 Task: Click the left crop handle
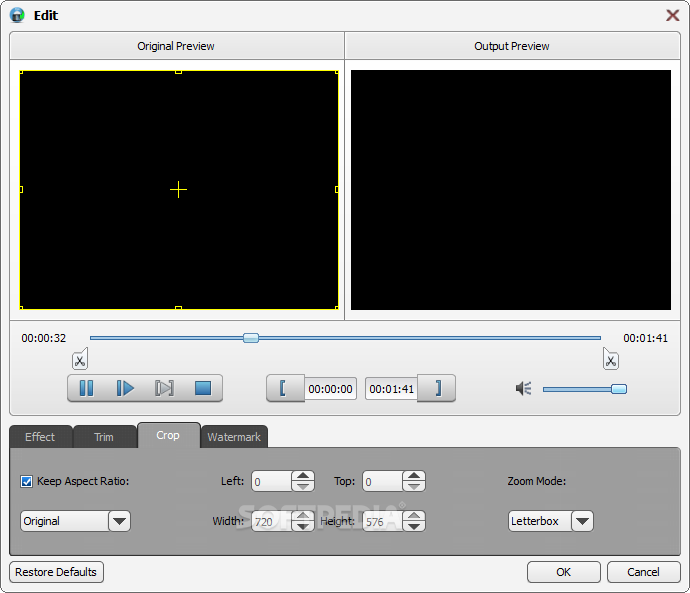pyautogui.click(x=21, y=190)
